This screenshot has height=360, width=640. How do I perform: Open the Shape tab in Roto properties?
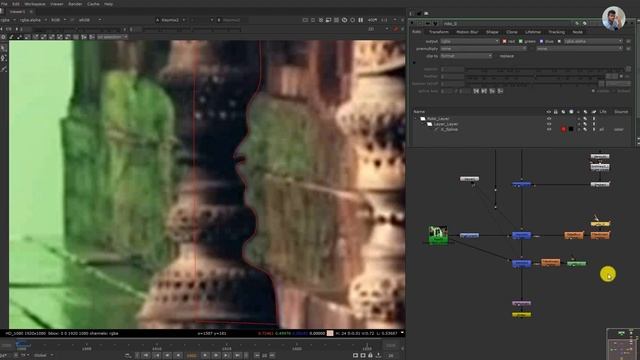tap(492, 32)
